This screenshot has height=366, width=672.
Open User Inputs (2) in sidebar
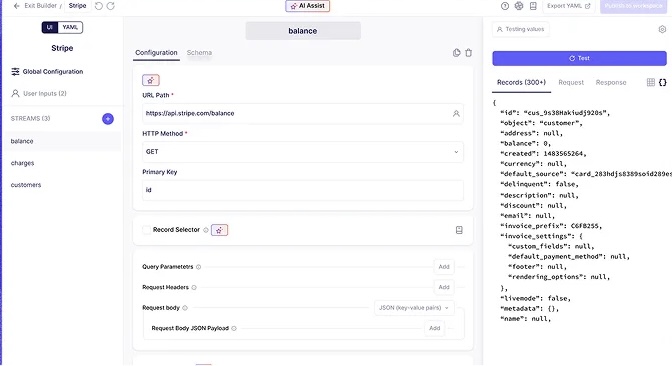click(x=39, y=93)
